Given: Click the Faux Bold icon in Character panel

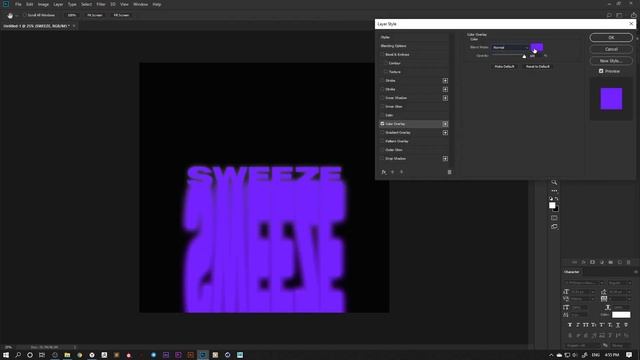Looking at the screenshot, I should 570,325.
